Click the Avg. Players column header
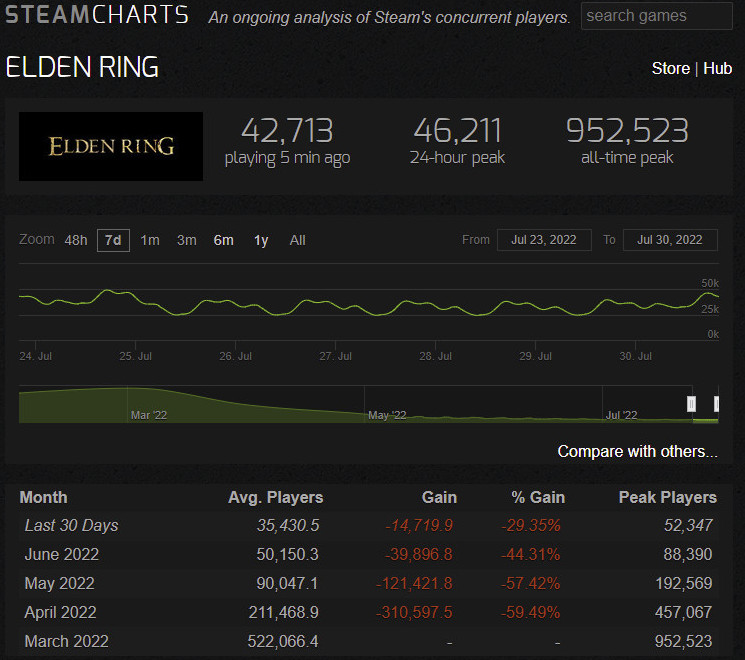 tap(276, 497)
